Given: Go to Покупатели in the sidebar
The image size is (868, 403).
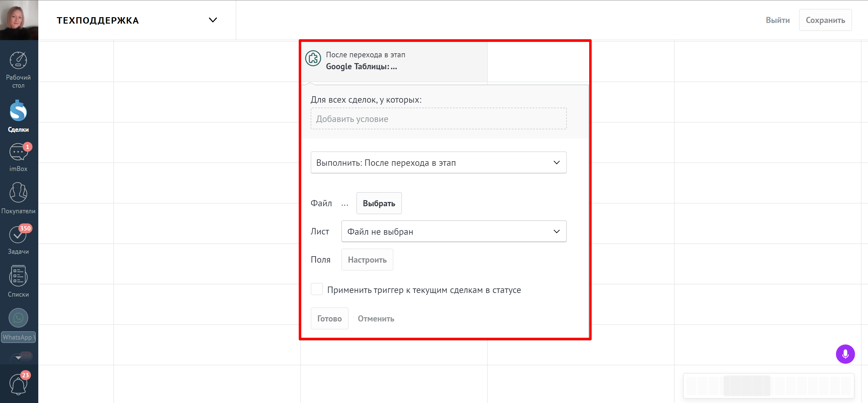Looking at the screenshot, I should click(18, 199).
